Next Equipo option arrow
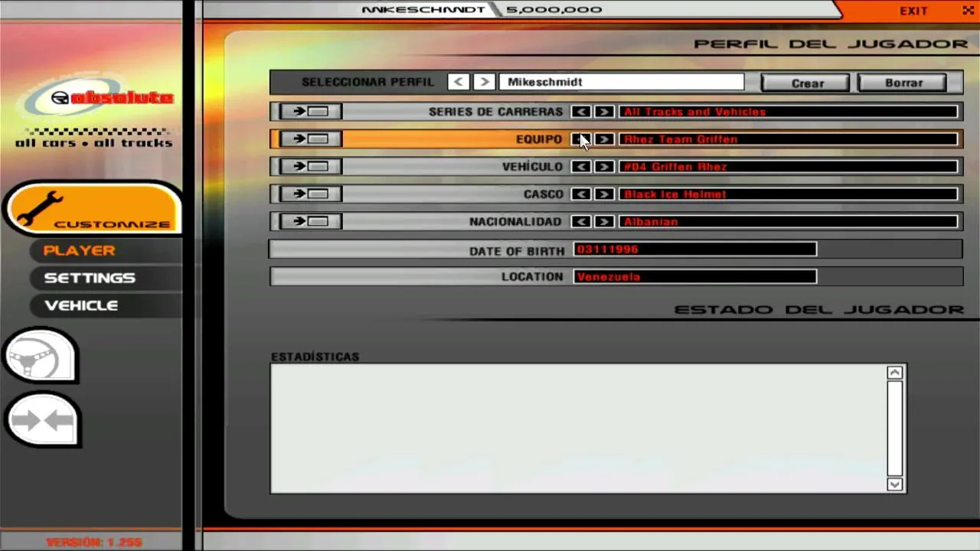This screenshot has width=980, height=551. [x=604, y=139]
